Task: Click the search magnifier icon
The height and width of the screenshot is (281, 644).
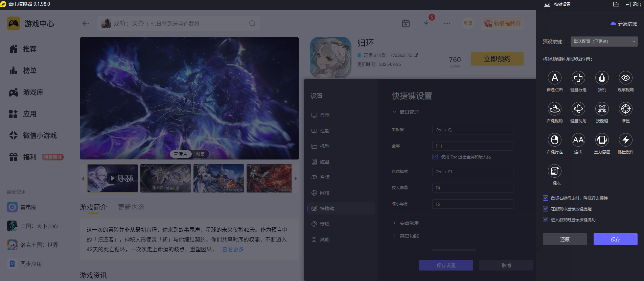Action: coord(252,23)
